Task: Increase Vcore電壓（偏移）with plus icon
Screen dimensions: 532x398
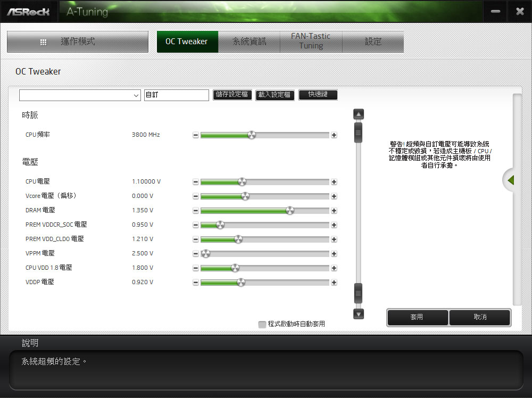Action: coord(334,196)
